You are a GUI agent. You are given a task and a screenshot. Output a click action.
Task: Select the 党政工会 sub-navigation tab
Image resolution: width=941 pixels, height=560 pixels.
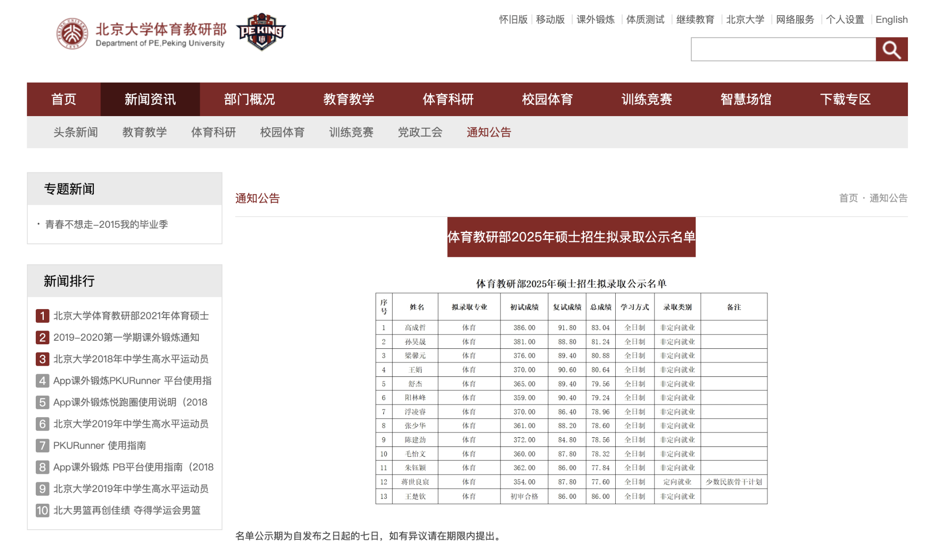(420, 132)
